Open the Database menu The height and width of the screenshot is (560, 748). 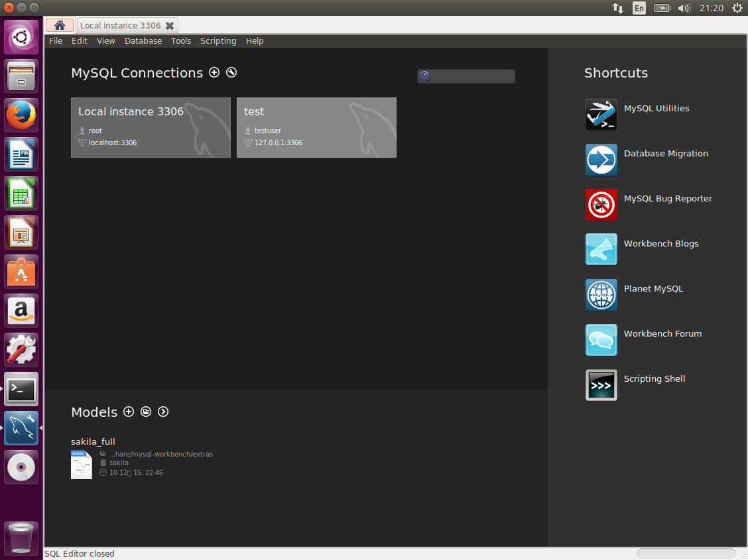pos(143,41)
